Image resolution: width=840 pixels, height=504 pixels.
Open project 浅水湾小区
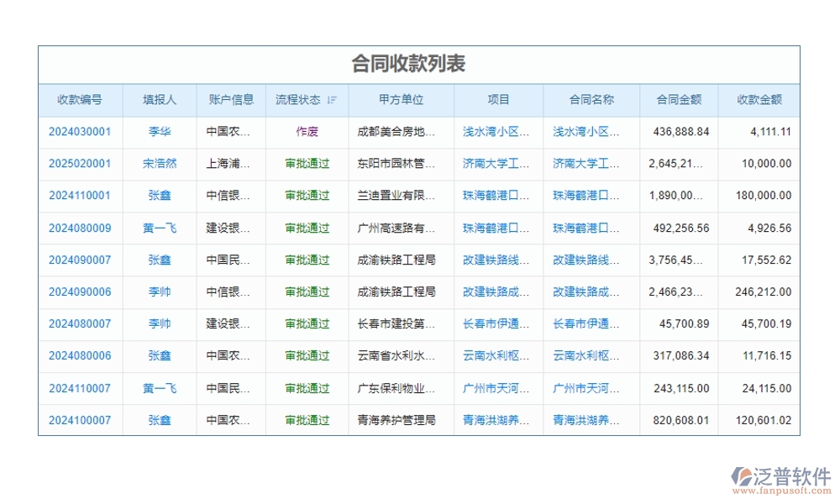tap(497, 132)
